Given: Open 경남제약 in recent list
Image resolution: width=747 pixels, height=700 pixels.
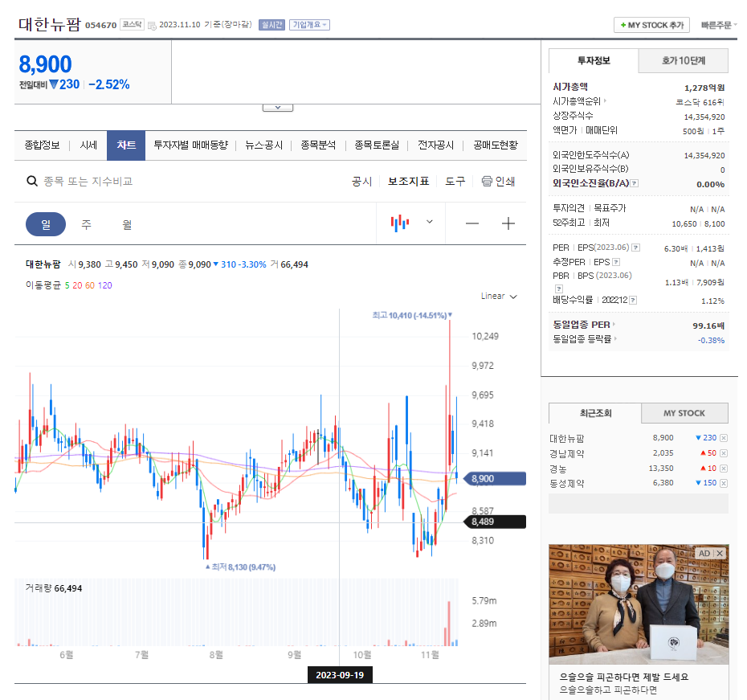Looking at the screenshot, I should click(x=566, y=453).
